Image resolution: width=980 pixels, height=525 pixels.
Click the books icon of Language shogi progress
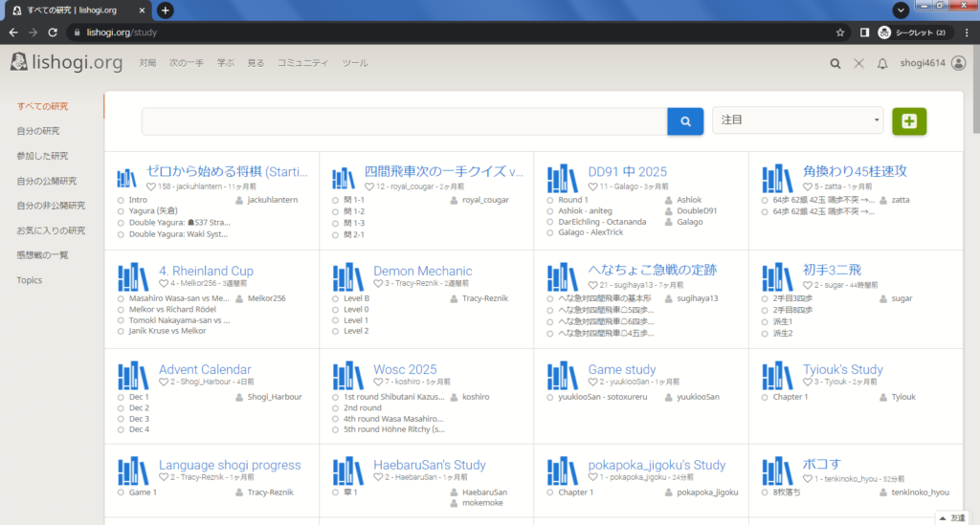pos(133,471)
